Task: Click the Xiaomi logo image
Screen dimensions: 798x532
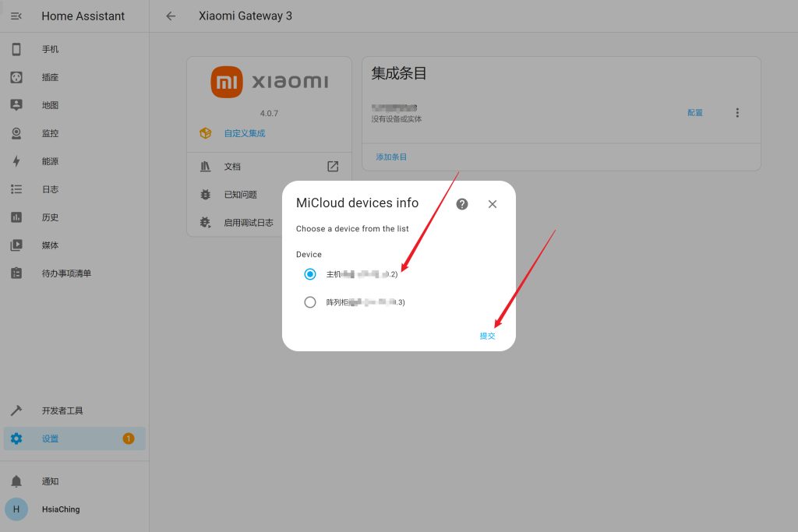Action: (269, 82)
